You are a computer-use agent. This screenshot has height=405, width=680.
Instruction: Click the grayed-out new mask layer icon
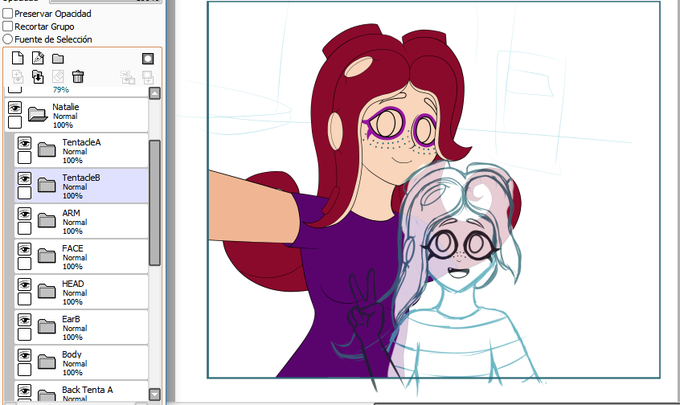[x=148, y=77]
